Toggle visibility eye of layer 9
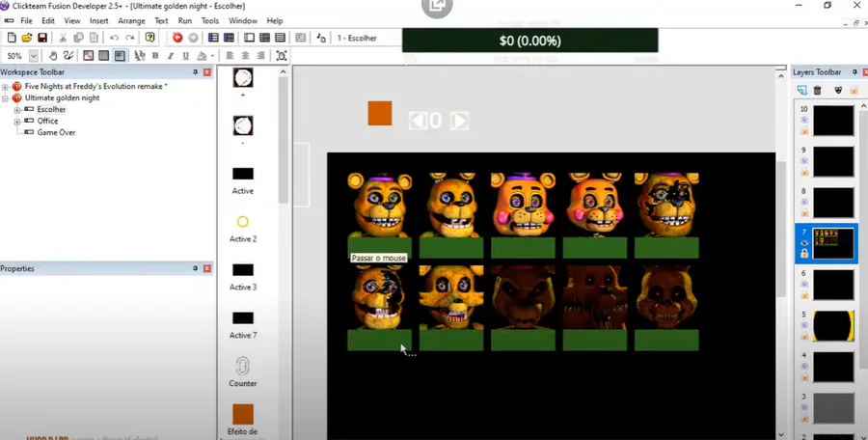The image size is (868, 440). tap(804, 161)
